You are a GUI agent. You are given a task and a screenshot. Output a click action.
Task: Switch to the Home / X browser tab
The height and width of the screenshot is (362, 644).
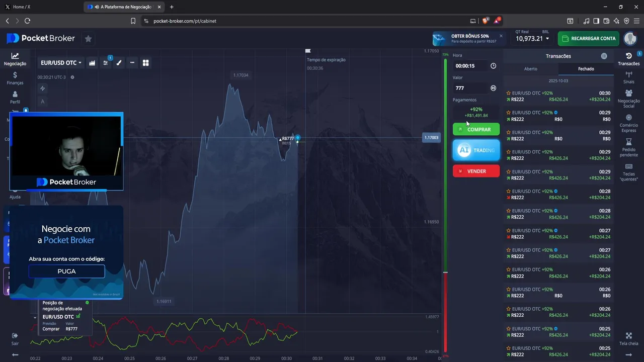tap(40, 7)
